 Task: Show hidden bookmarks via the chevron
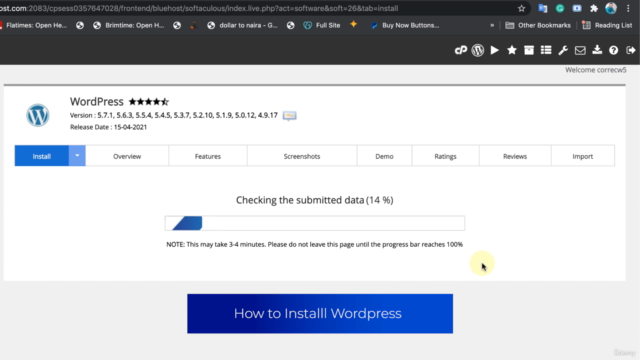pyautogui.click(x=492, y=25)
